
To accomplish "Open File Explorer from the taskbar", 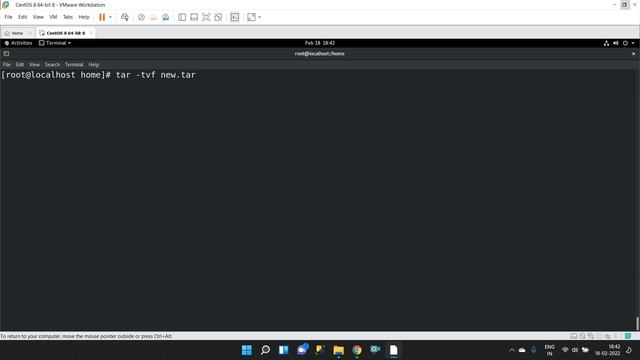I will point(338,350).
